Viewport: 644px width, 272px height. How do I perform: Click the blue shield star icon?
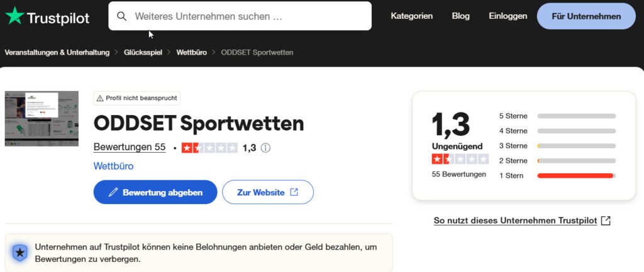pyautogui.click(x=20, y=253)
